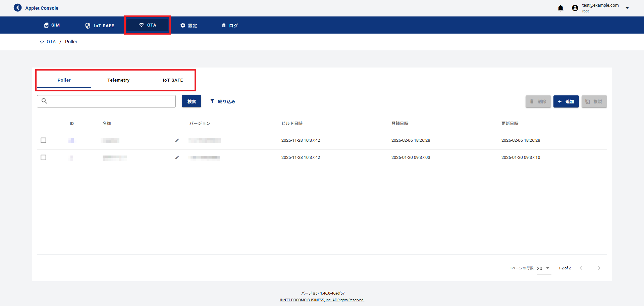Expand the user account dropdown arrow
Screen dimensions: 644x306
[627, 8]
